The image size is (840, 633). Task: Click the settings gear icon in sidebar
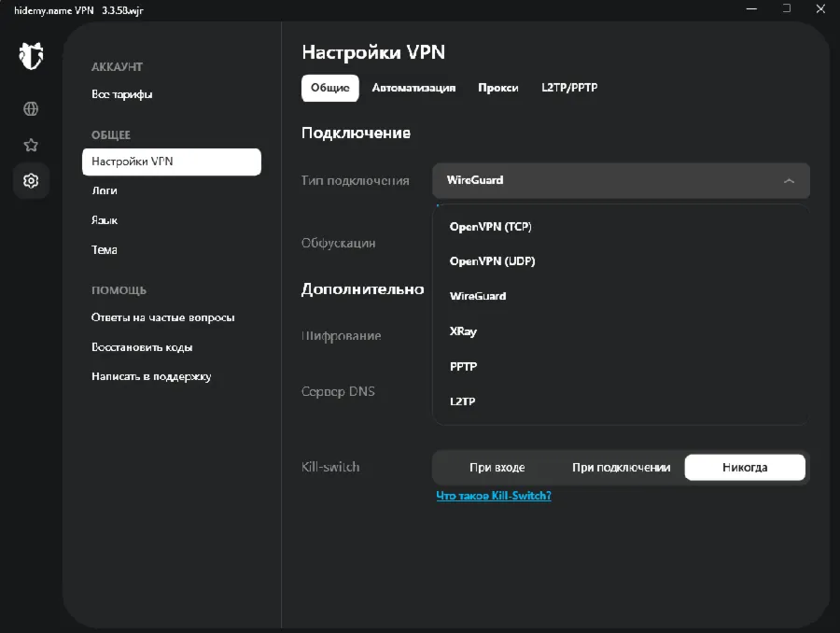pyautogui.click(x=31, y=180)
